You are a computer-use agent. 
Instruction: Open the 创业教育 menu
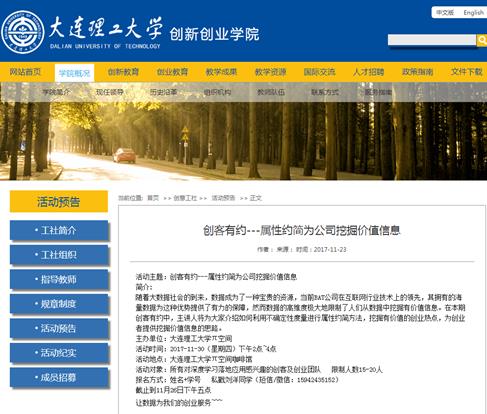pos(172,72)
